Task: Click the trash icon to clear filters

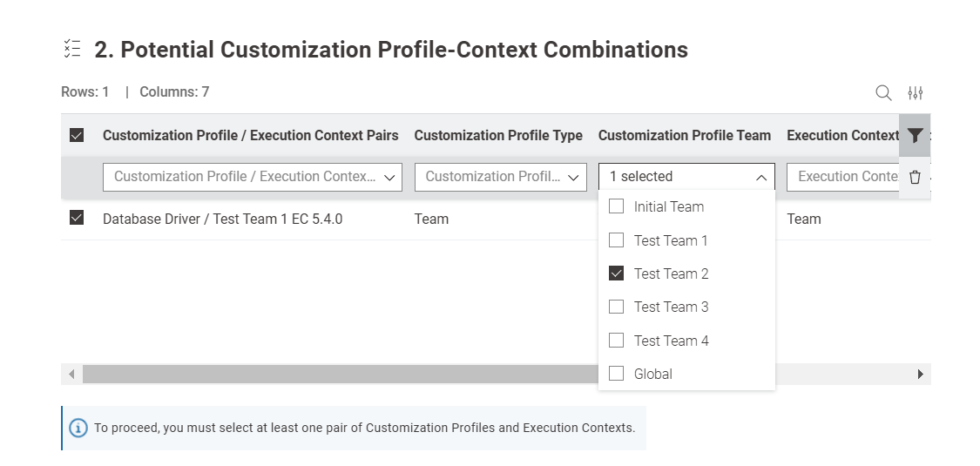Action: 915,177
